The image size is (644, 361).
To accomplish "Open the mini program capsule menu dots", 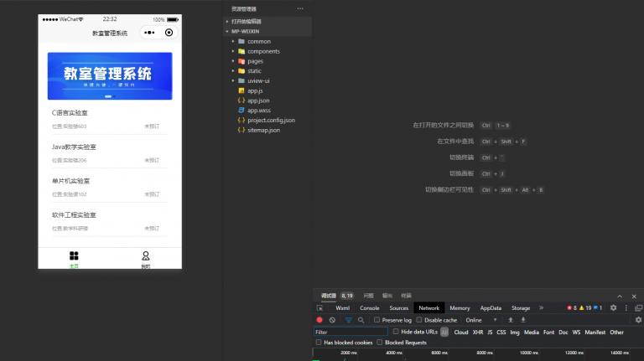I will (x=149, y=33).
